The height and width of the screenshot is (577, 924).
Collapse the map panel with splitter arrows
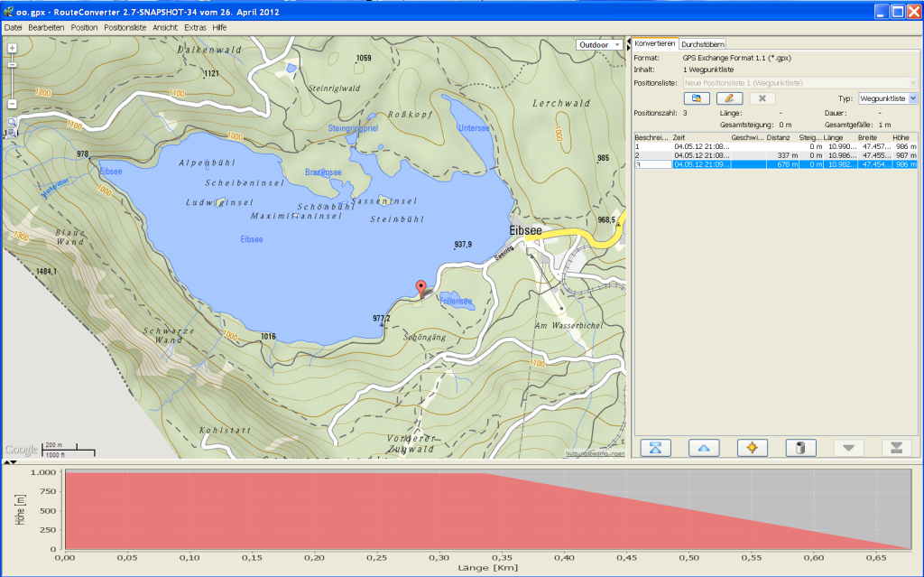tap(628, 42)
